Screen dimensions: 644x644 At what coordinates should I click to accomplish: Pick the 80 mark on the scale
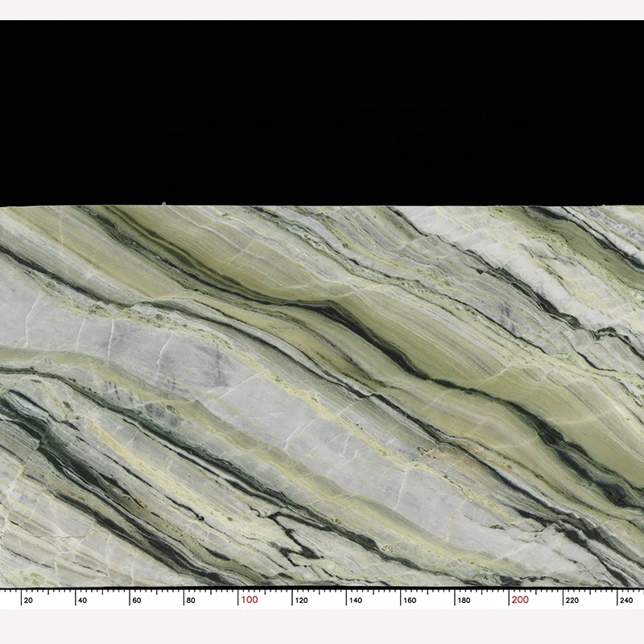coord(191,600)
